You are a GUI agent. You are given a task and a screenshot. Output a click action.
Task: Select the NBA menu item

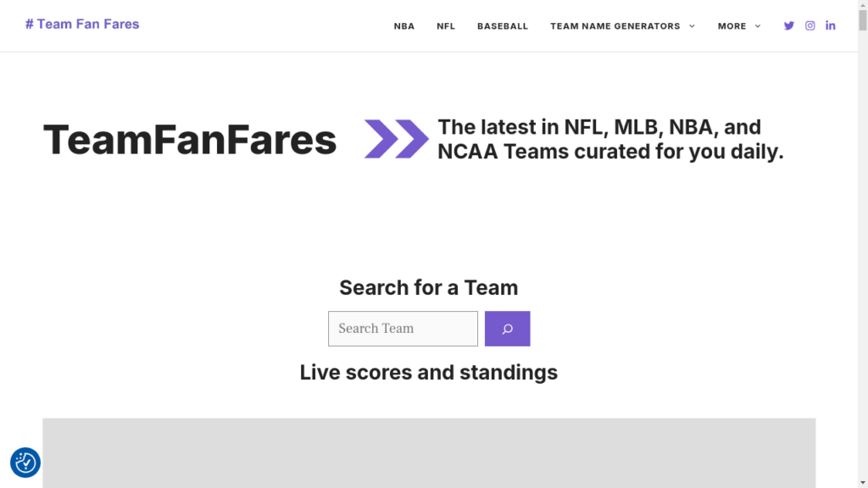(x=404, y=25)
